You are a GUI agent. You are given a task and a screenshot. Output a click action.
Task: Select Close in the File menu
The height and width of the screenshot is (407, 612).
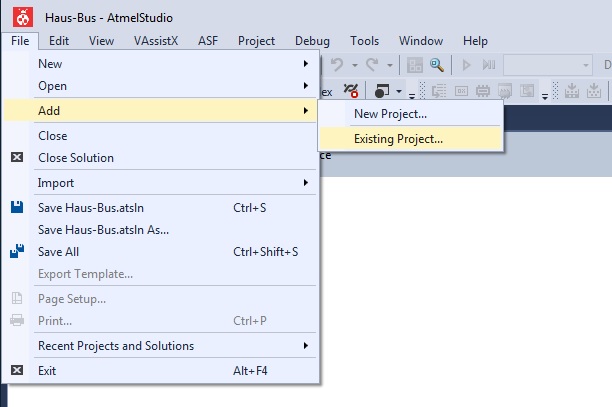click(x=161, y=136)
